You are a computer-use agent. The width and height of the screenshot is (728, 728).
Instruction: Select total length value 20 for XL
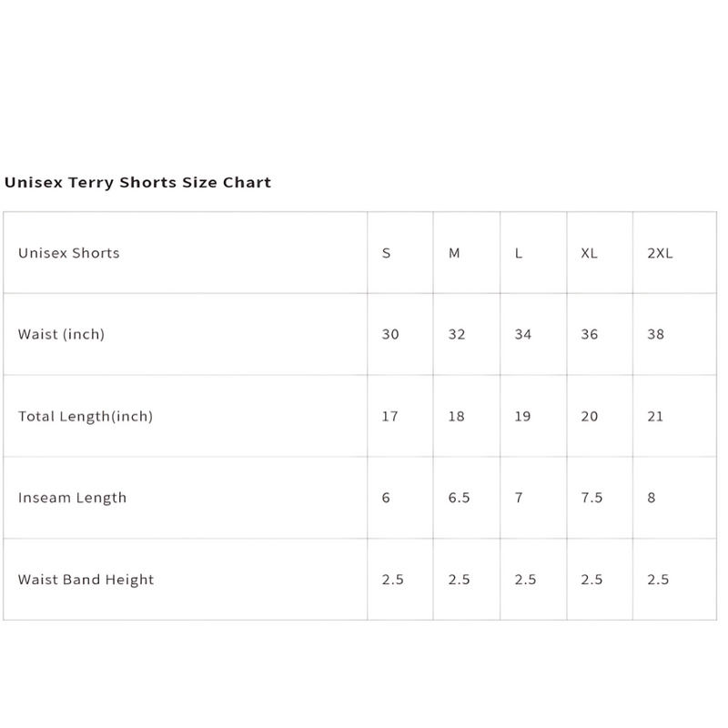point(590,416)
